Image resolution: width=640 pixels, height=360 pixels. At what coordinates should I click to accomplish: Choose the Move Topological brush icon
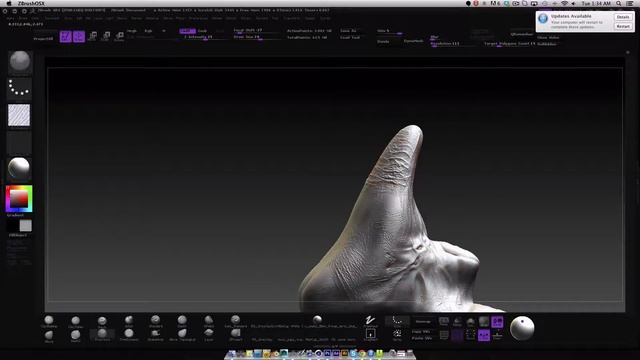tap(182, 335)
